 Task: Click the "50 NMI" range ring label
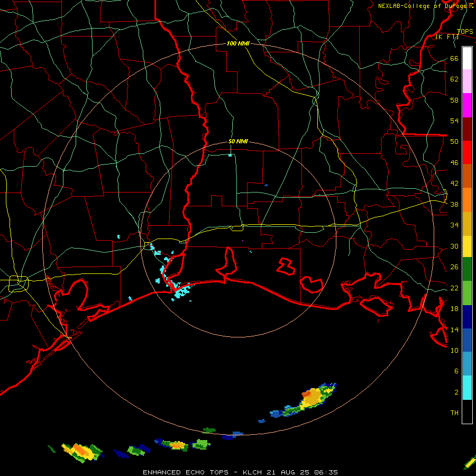coord(238,141)
